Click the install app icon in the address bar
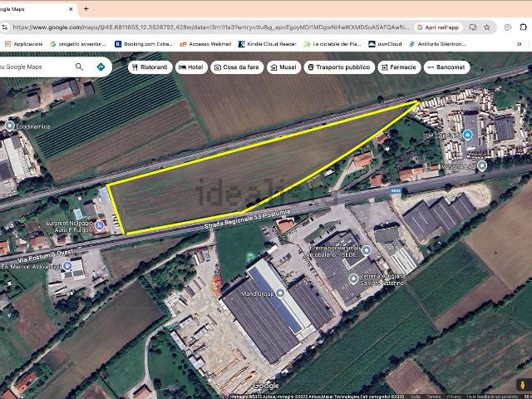Screen dimensions: 532x399 (473, 27)
